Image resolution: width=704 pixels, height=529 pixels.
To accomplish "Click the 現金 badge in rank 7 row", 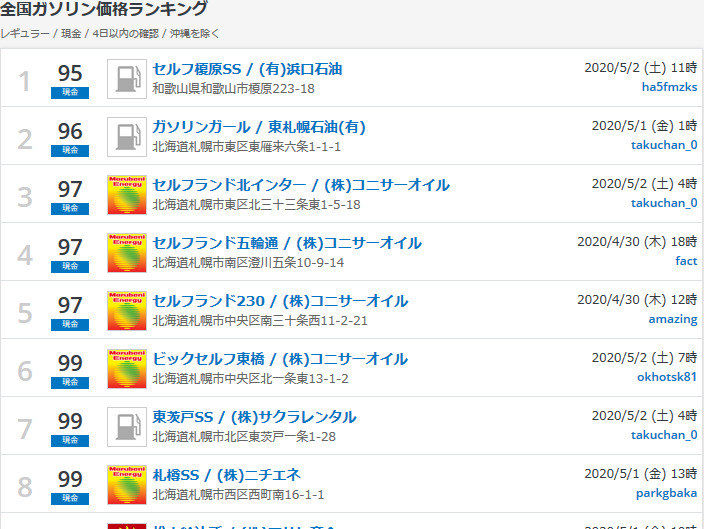I will (x=70, y=441).
